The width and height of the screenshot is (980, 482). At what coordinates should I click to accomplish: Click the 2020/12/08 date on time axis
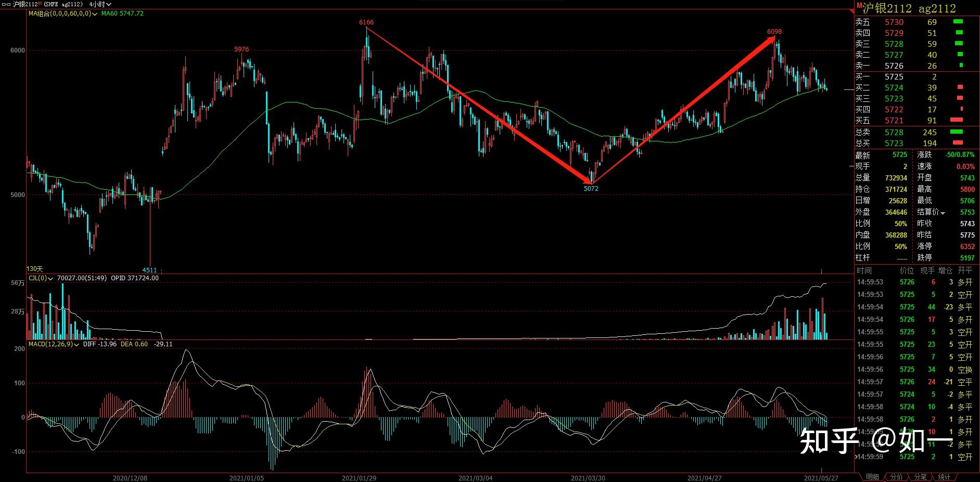point(130,478)
